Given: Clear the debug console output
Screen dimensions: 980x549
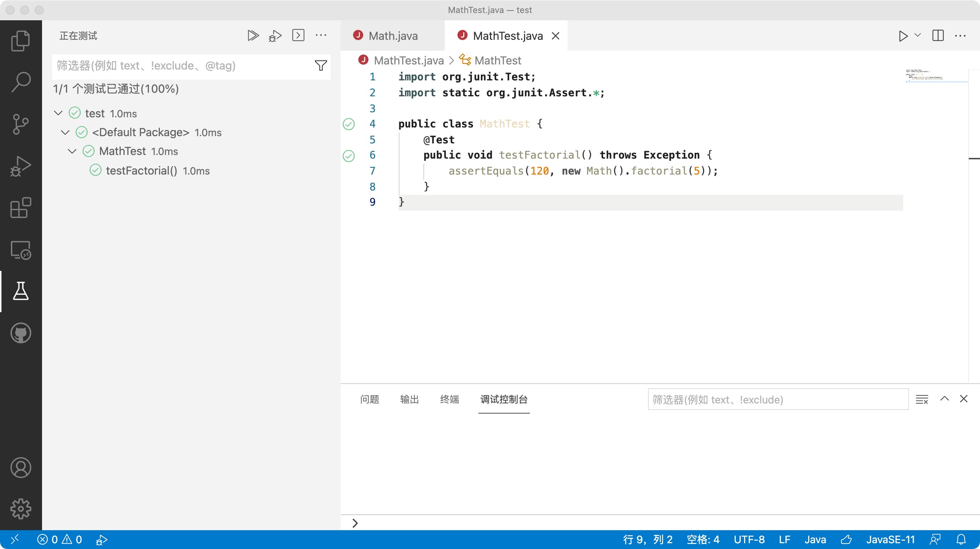Looking at the screenshot, I should coord(921,399).
